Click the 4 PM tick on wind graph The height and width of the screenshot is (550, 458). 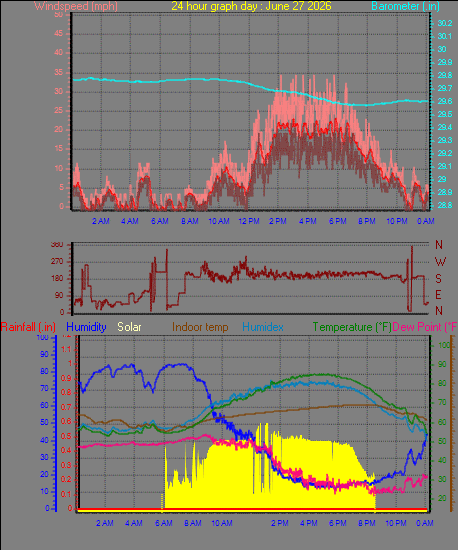point(308,221)
